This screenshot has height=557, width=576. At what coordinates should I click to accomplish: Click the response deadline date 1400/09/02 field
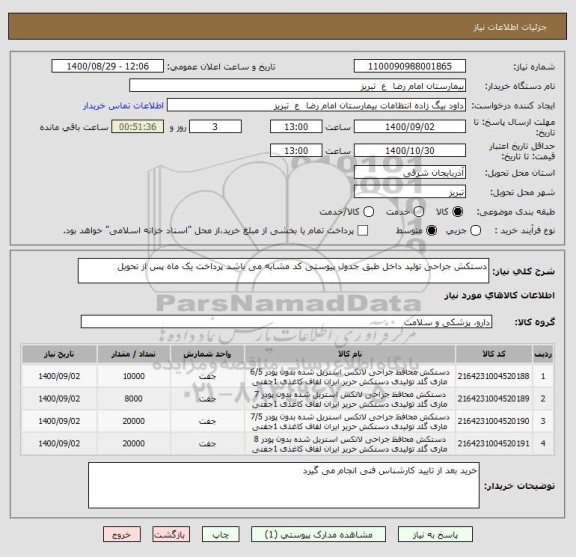pyautogui.click(x=410, y=127)
